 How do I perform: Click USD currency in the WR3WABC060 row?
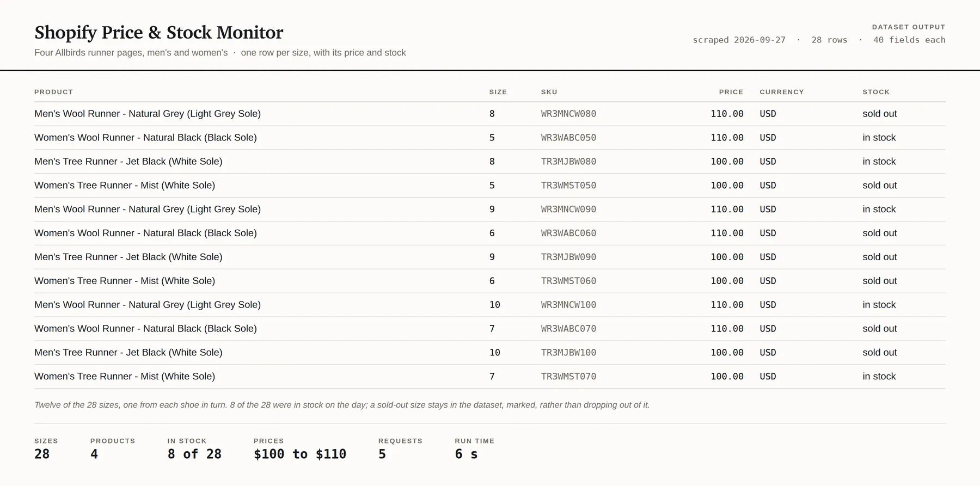(x=768, y=233)
